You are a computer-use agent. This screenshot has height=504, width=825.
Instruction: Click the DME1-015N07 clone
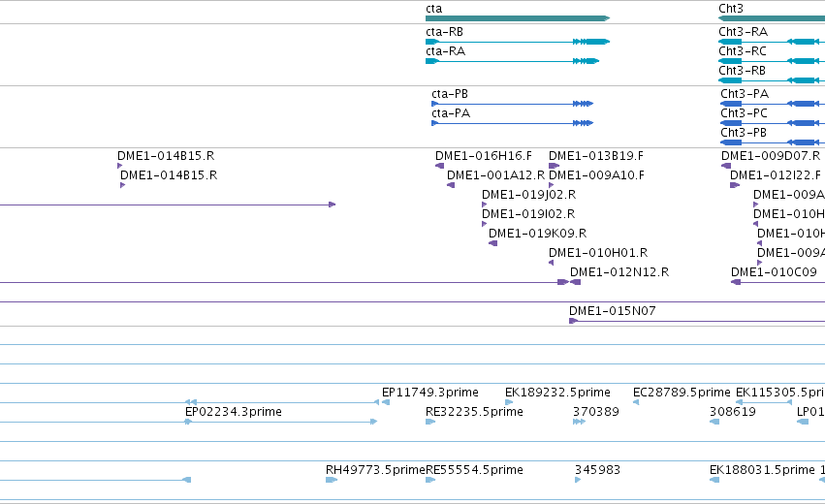tap(613, 311)
